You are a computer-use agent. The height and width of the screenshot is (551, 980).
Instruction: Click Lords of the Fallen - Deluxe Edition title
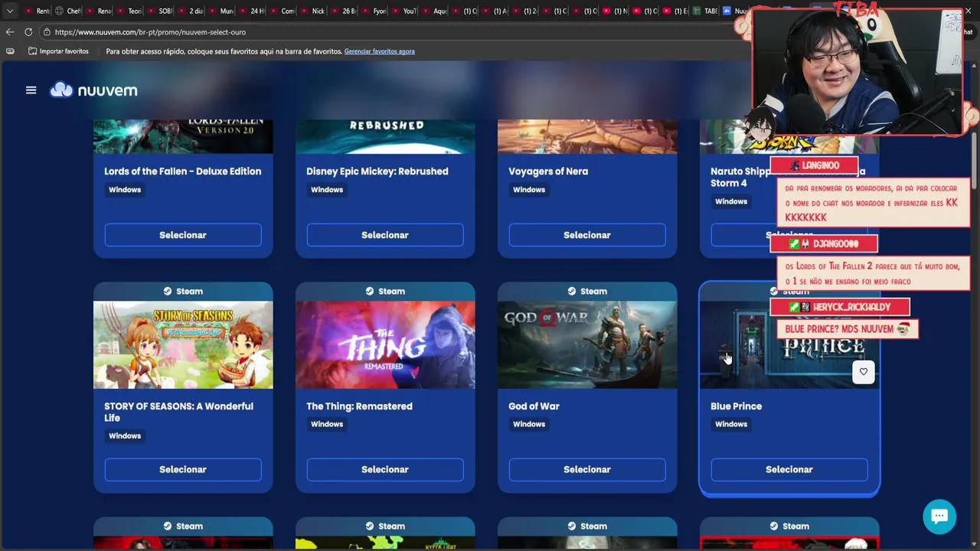pos(183,171)
